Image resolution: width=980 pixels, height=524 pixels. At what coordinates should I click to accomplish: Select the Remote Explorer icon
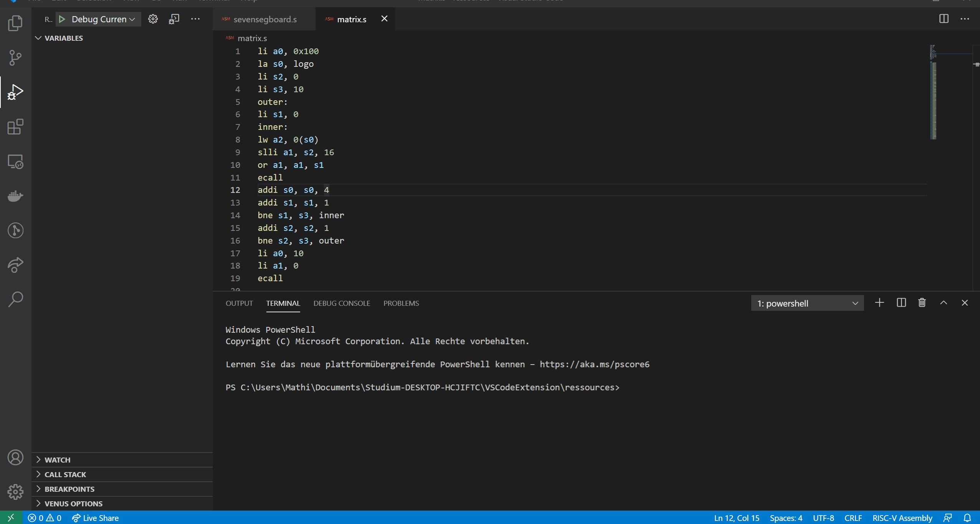(16, 161)
